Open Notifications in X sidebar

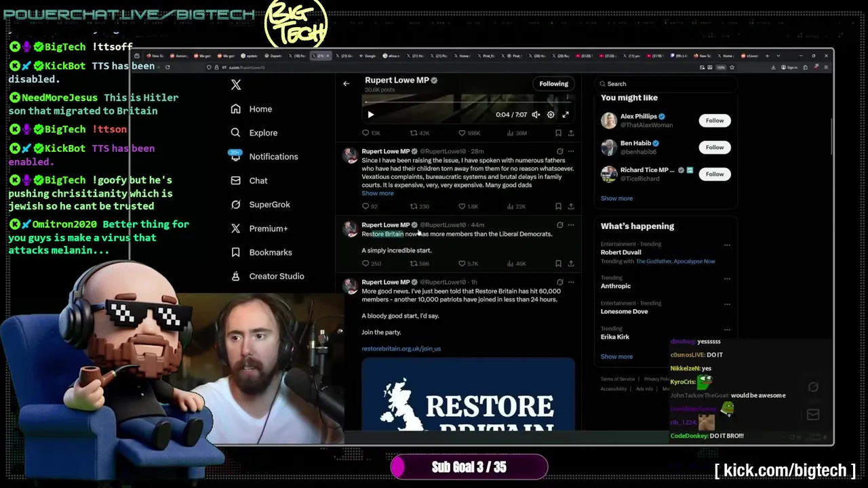coord(264,157)
